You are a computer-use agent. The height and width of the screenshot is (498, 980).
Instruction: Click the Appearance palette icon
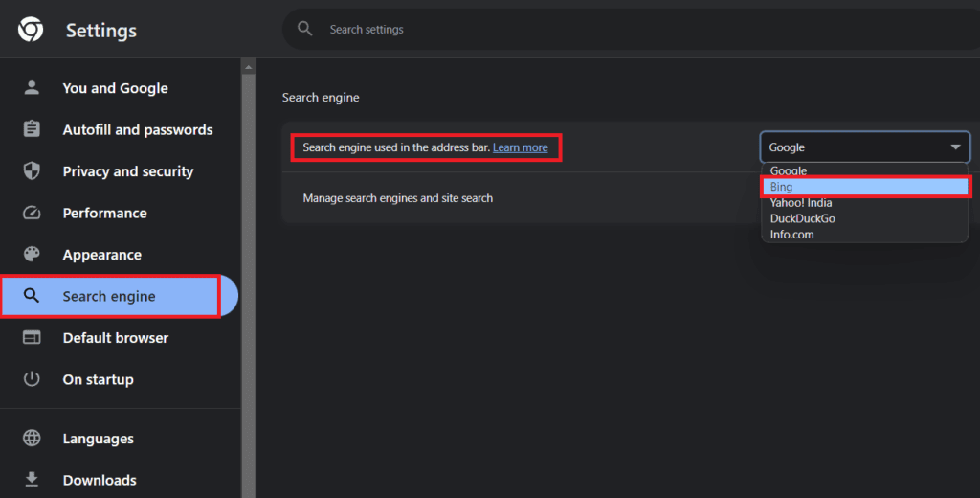pyautogui.click(x=32, y=254)
